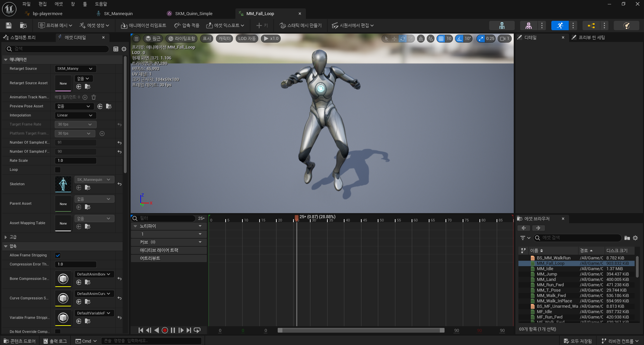Browse to Parent Asset in content browser
Image resolution: width=644 pixels, height=345 pixels.
click(88, 207)
